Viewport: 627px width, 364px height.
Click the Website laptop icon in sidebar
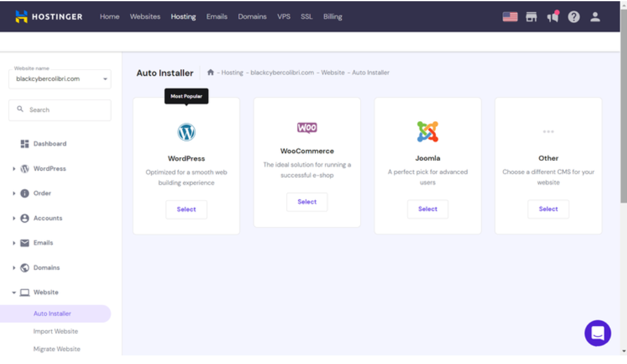click(24, 292)
